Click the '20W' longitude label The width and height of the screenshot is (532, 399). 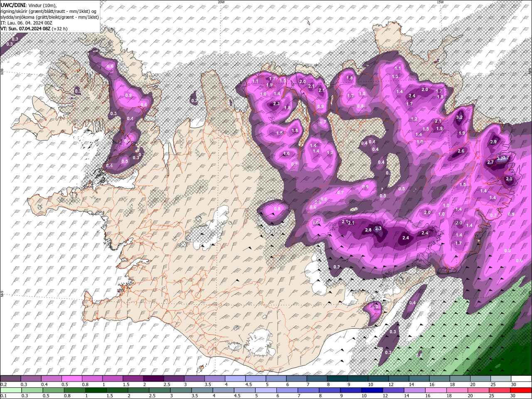click(221, 2)
